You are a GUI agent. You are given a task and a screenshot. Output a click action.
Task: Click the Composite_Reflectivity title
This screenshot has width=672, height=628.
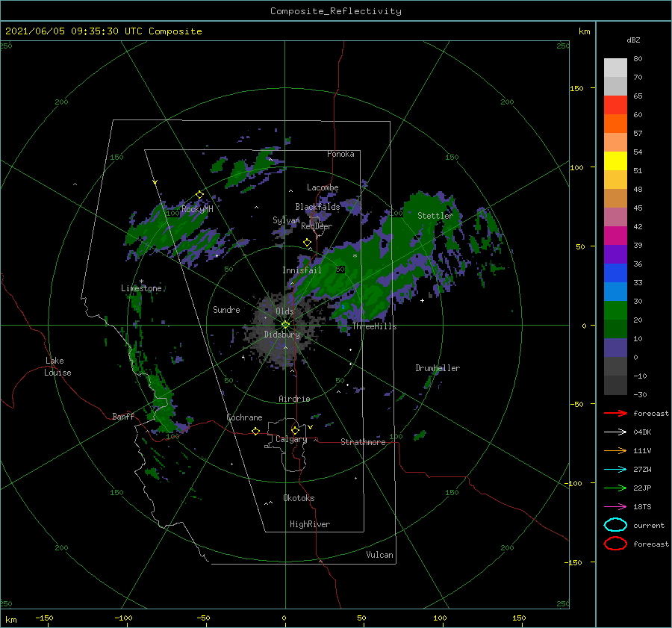tap(335, 11)
